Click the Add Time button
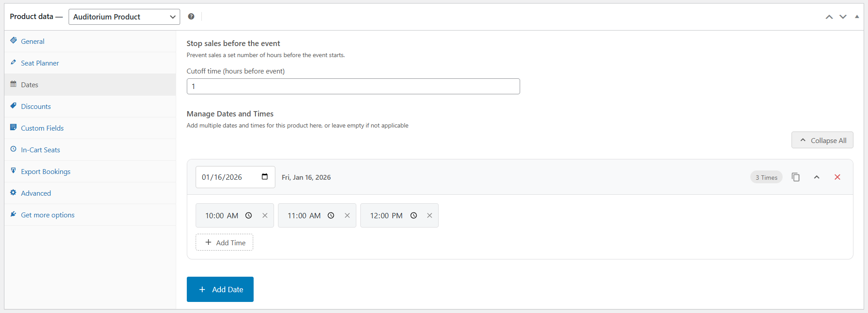Image resolution: width=868 pixels, height=313 pixels. 224,243
